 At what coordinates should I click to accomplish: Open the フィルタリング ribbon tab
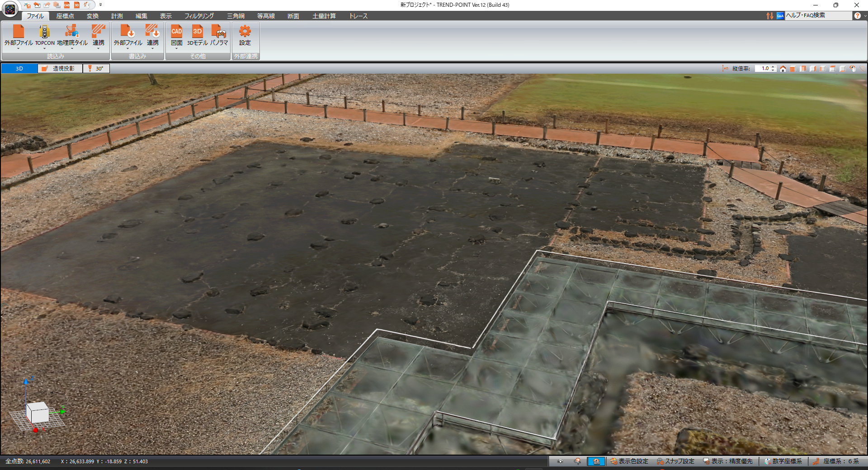pyautogui.click(x=199, y=16)
